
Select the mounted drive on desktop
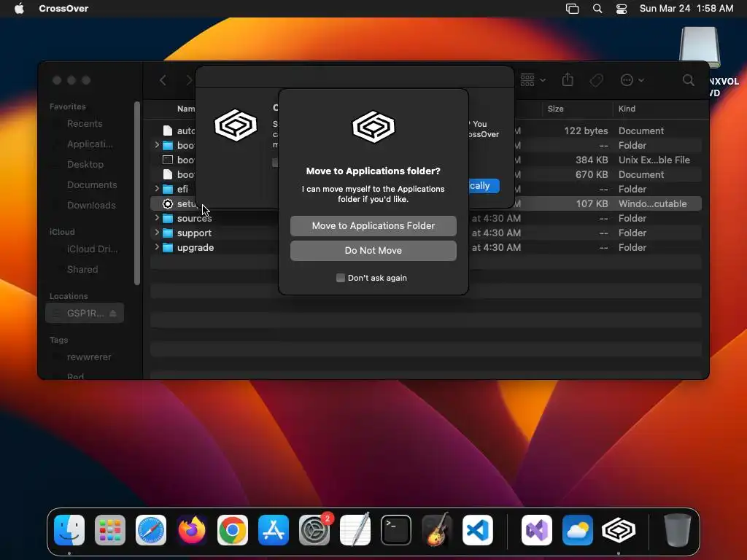tap(700, 47)
